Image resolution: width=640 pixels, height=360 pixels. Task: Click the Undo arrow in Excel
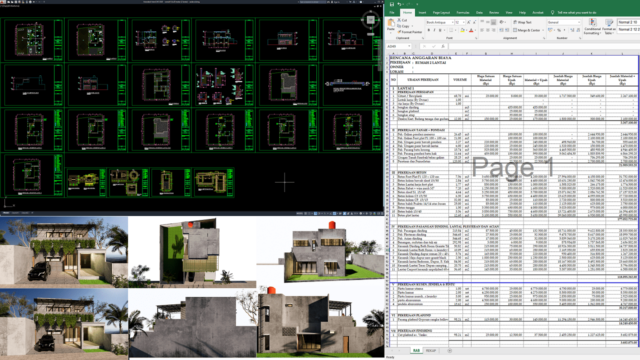click(x=399, y=4)
